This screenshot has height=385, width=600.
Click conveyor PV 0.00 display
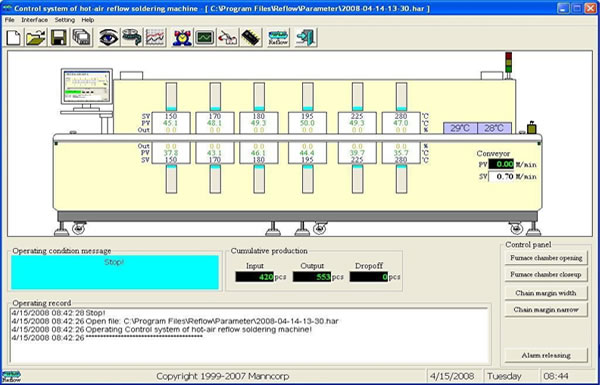pos(501,164)
